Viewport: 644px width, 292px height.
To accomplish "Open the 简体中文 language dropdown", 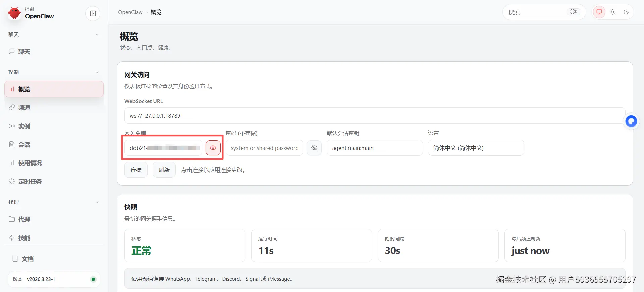I will click(476, 148).
